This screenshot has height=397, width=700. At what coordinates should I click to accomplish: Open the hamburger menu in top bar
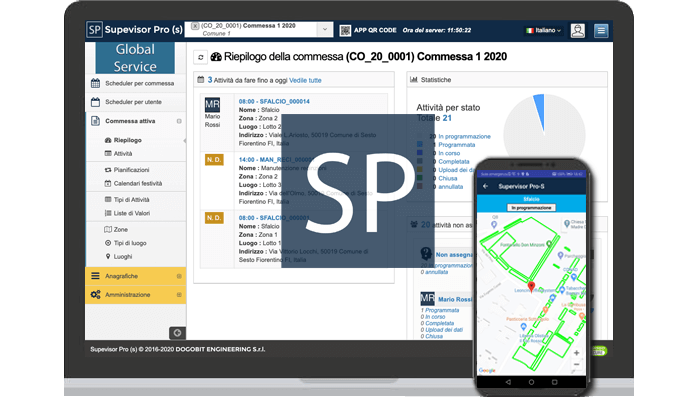click(x=601, y=30)
